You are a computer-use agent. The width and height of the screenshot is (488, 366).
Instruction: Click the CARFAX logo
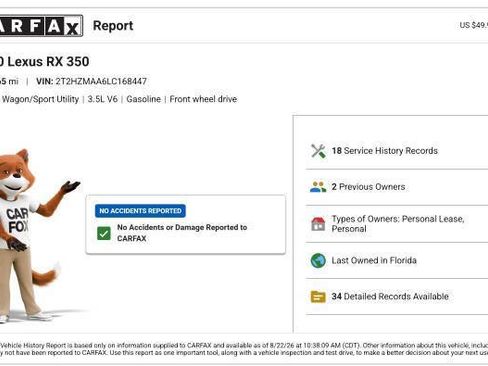pos(41,26)
